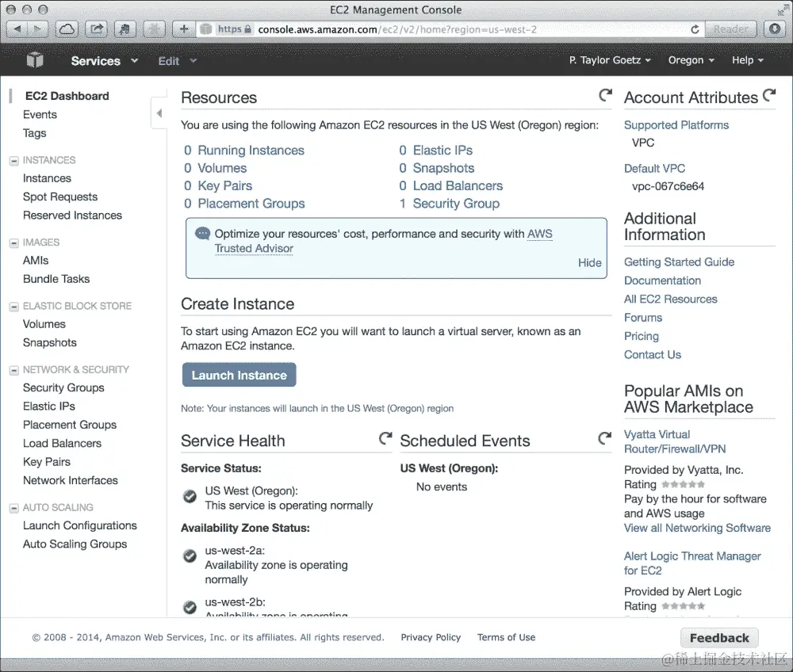Open the Services dropdown menu
793x672 pixels.
tap(104, 61)
